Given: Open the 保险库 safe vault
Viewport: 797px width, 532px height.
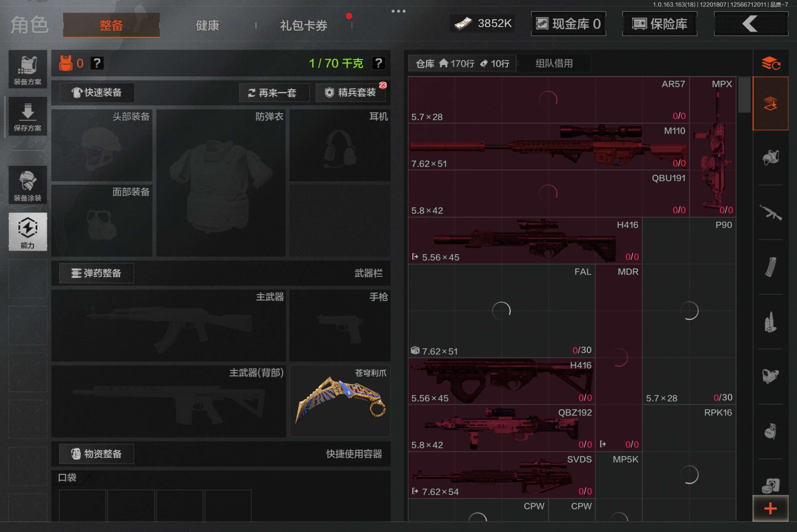Looking at the screenshot, I should (x=660, y=24).
